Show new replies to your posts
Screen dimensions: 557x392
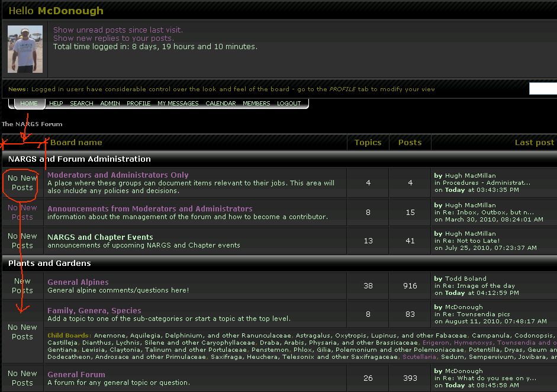[113, 38]
